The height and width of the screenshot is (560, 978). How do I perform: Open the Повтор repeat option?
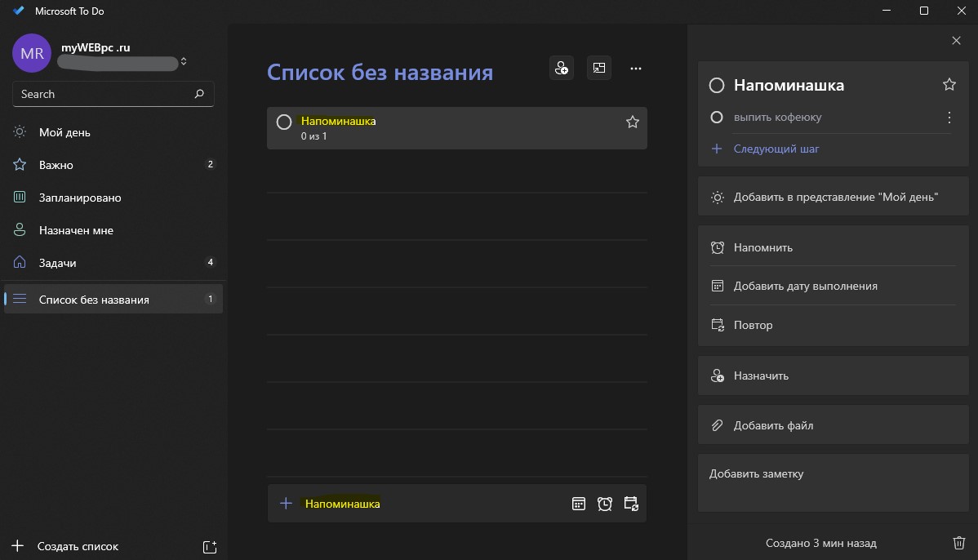(x=833, y=325)
